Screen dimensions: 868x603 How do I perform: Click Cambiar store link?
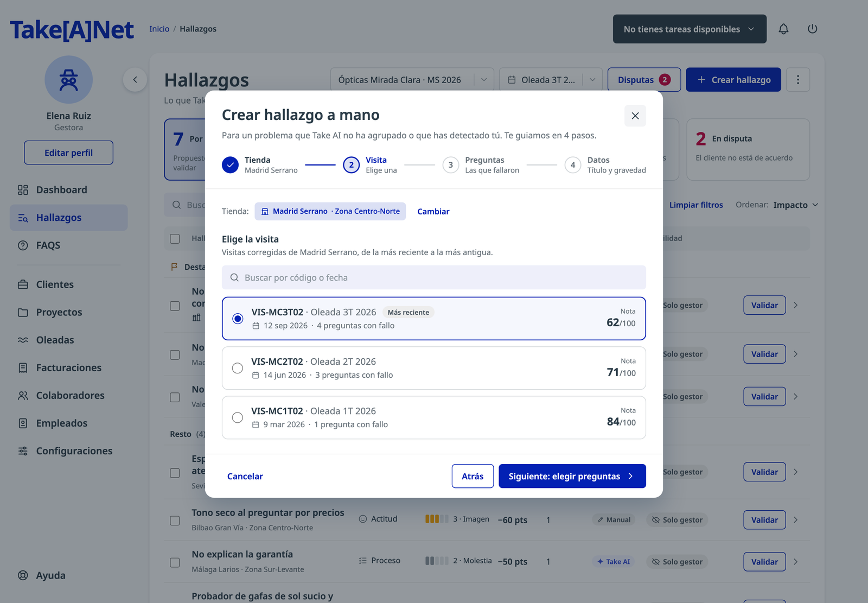click(433, 212)
